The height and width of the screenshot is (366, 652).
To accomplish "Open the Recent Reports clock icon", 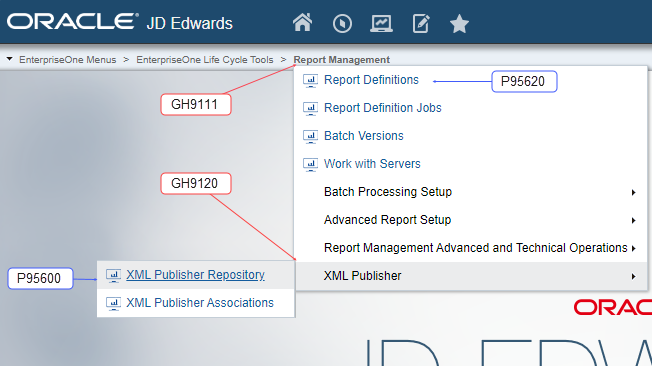I will [x=342, y=23].
